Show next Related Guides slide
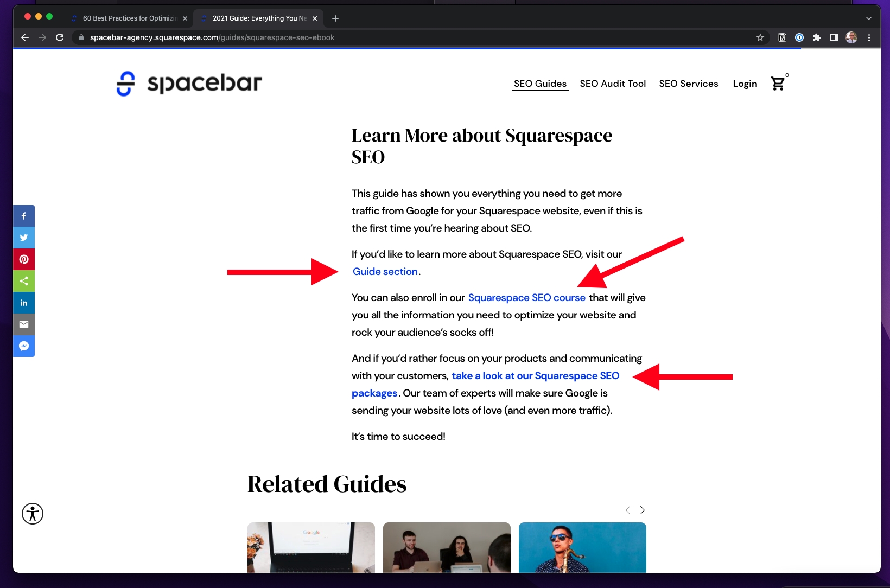890x588 pixels. (x=643, y=510)
